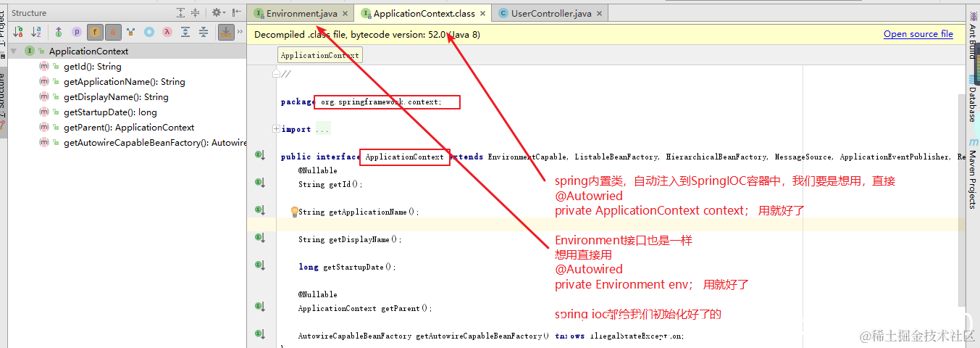Click org.springframework.context package name in code

[380, 102]
